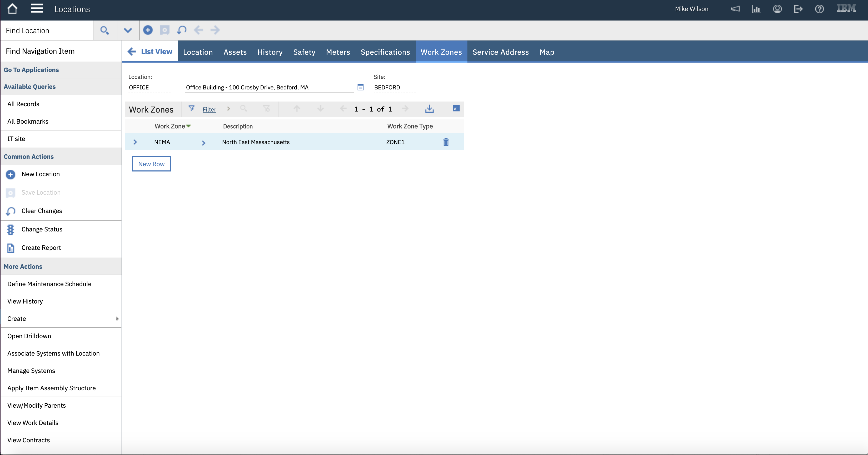Switch to the Specifications tab
Screen dimensions: 868x455
coord(385,52)
